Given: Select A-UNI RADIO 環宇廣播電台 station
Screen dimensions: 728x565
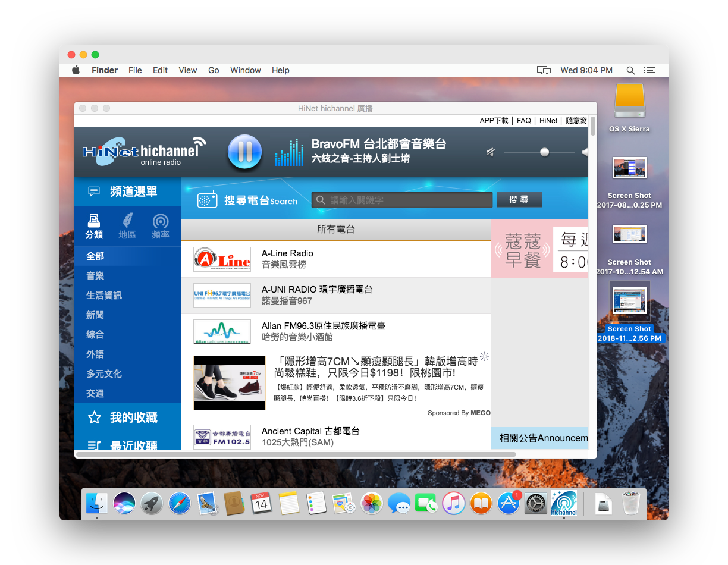Looking at the screenshot, I should (317, 290).
